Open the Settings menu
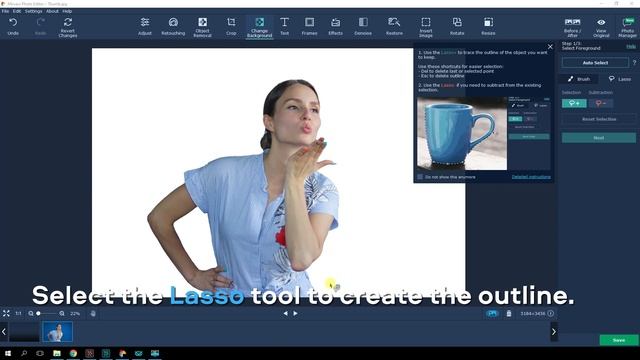The height and width of the screenshot is (360, 640). pyautogui.click(x=33, y=11)
